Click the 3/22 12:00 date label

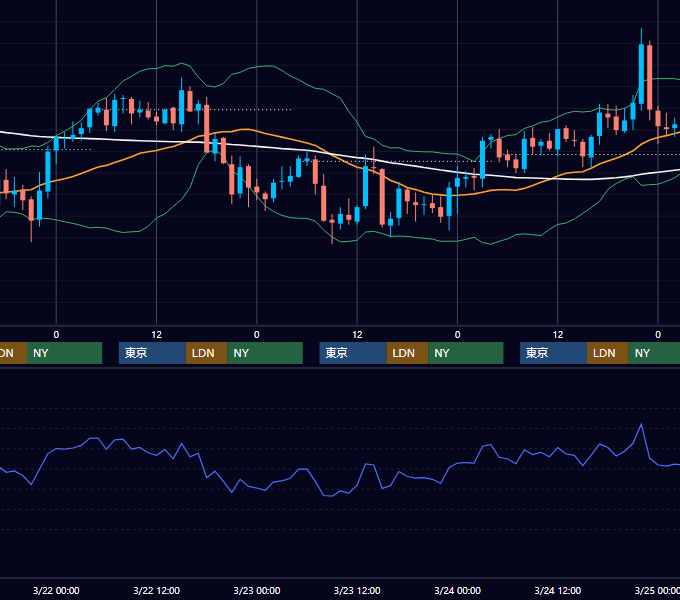157,590
